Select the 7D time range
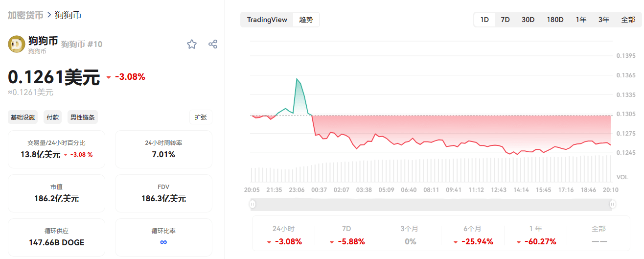Screen dimensions: 644x259 pos(505,20)
